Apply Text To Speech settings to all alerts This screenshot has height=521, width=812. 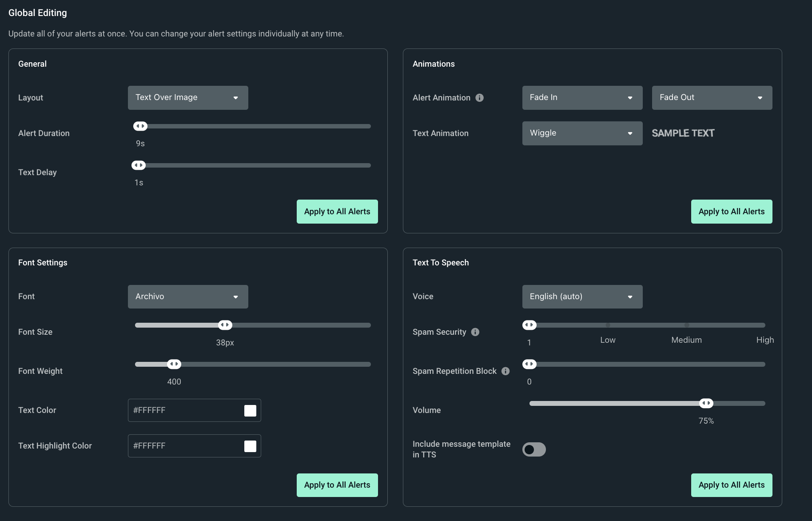pyautogui.click(x=731, y=485)
